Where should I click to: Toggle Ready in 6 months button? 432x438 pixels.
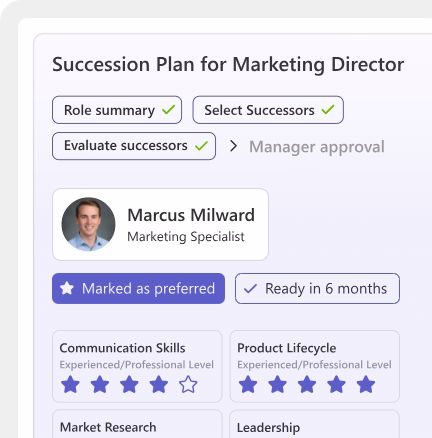pos(317,288)
